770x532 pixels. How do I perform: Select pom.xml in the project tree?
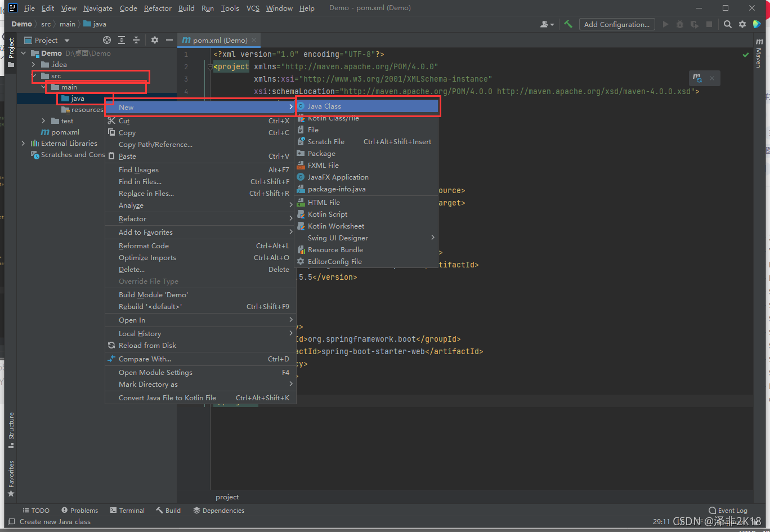(61, 132)
